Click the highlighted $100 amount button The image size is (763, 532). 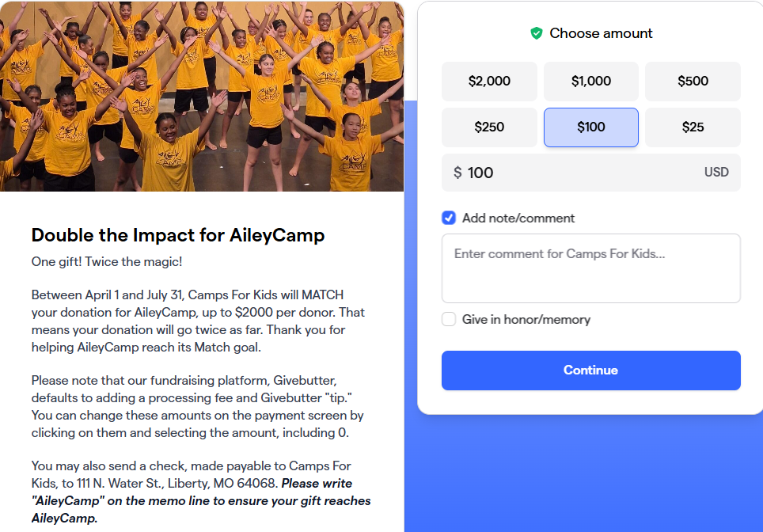[x=590, y=127]
